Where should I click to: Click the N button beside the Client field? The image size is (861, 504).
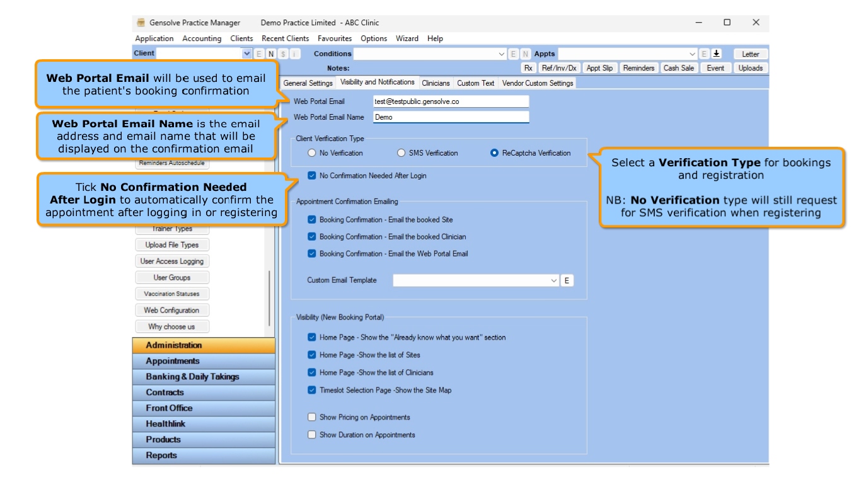(x=271, y=54)
